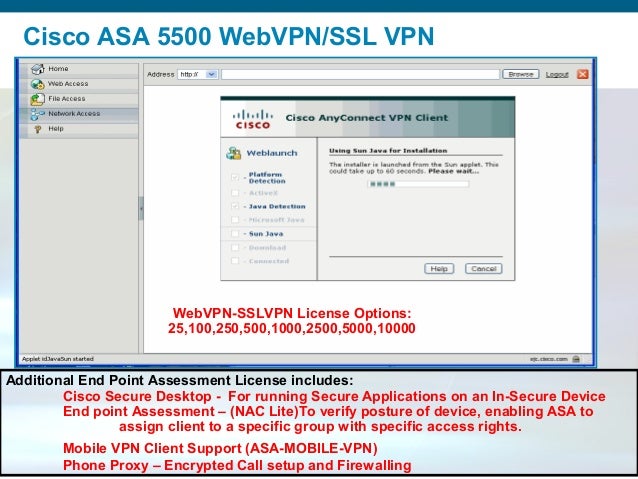Toggle Microsoft Java checkbox
The height and width of the screenshot is (479, 638).
pos(235,220)
